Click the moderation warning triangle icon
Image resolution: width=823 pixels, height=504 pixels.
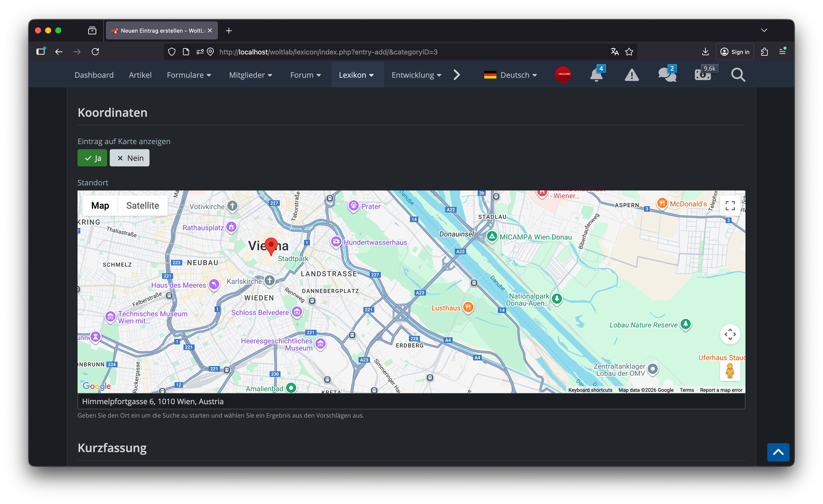tap(631, 75)
